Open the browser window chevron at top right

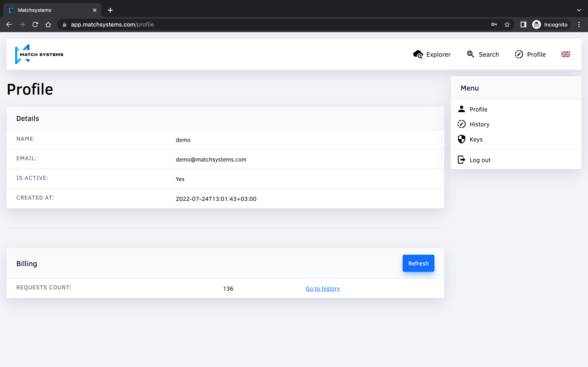pyautogui.click(x=579, y=10)
